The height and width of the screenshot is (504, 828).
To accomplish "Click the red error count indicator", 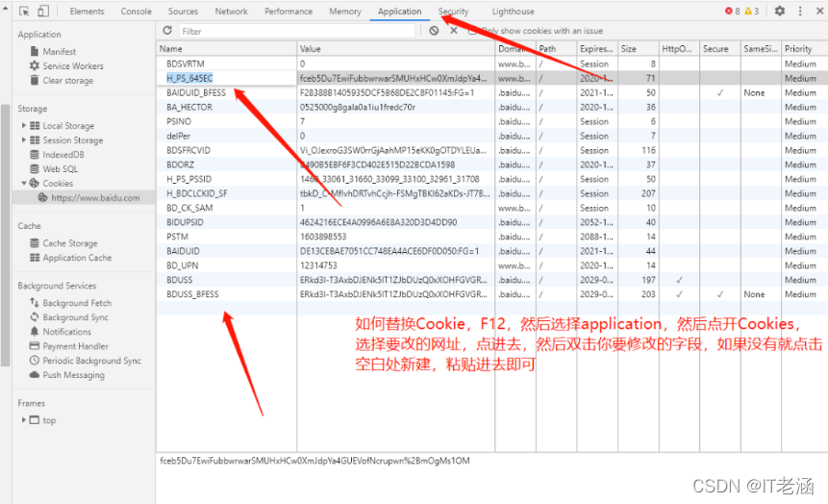I will point(733,12).
